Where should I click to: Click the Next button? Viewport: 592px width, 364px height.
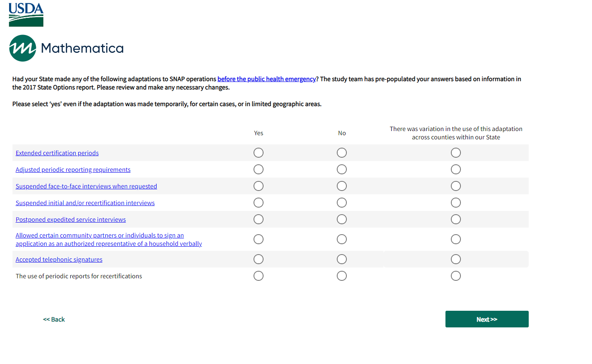coord(487,319)
